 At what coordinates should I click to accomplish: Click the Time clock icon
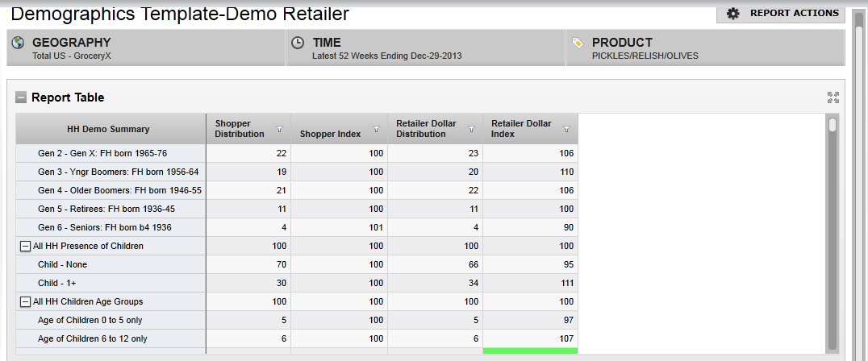point(298,43)
